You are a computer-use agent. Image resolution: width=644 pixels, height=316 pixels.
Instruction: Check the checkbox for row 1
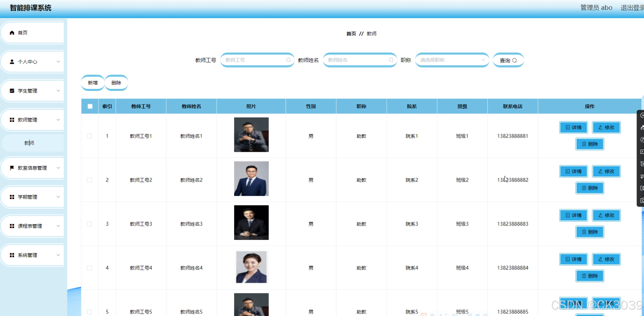pos(89,136)
